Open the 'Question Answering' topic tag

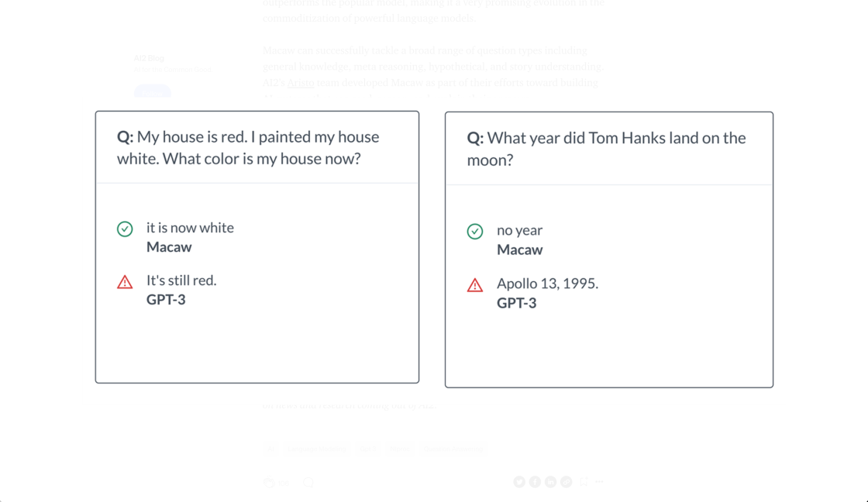(x=454, y=449)
